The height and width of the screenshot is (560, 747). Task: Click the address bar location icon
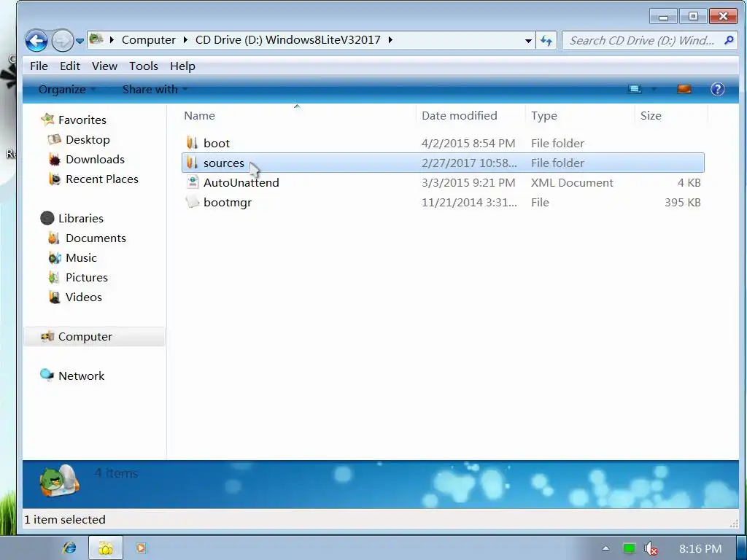tap(97, 39)
